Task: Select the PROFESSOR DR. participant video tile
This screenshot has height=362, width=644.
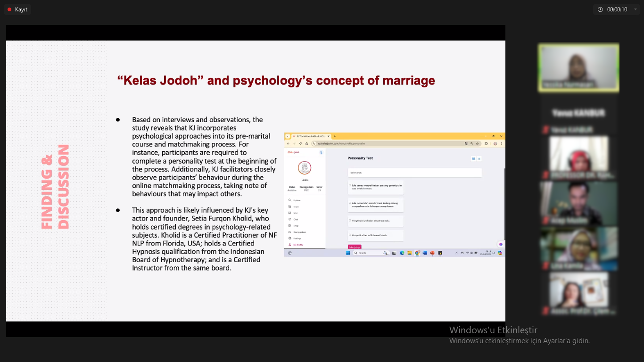Action: click(x=579, y=157)
